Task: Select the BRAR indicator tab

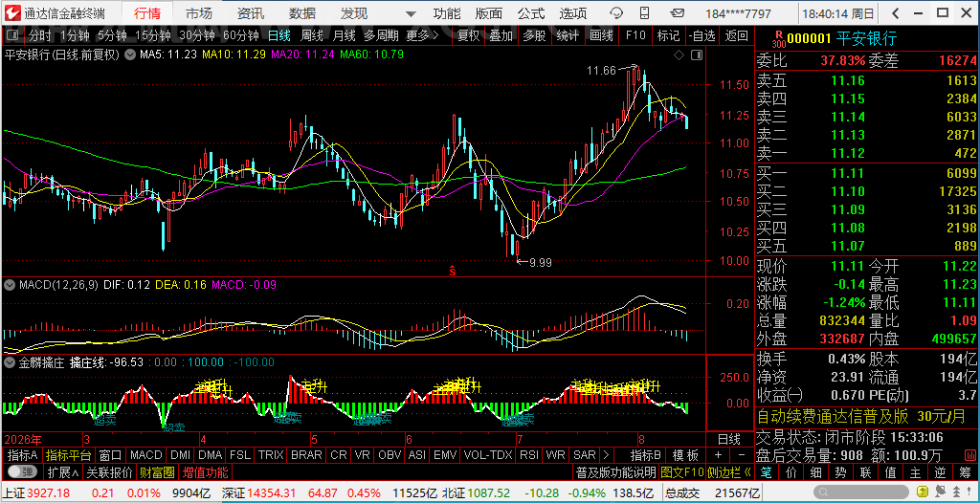Action: click(x=307, y=455)
